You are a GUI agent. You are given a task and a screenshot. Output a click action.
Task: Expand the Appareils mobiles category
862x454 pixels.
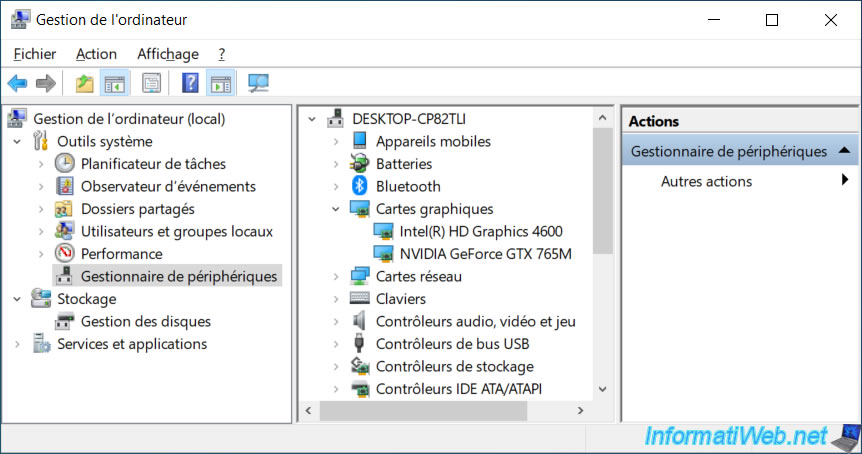(x=336, y=141)
